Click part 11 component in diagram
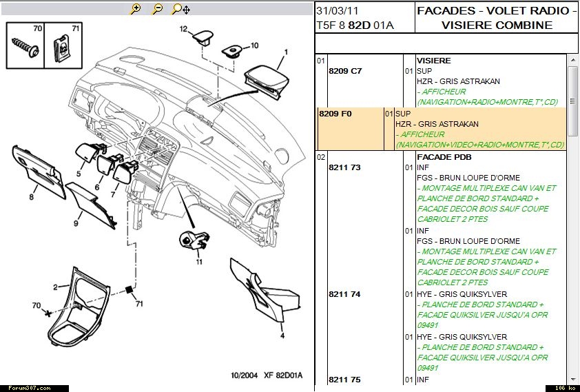This screenshot has height=392, width=580. (192, 240)
